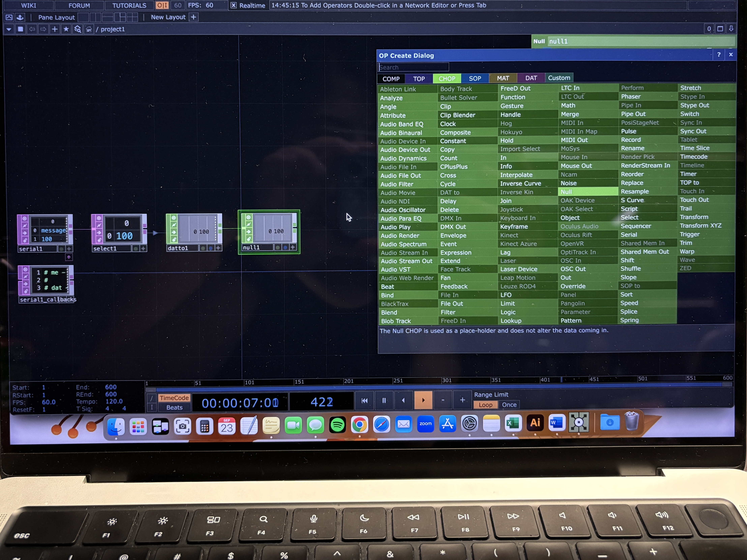Toggle the Realtime checkbox in the top bar
The image size is (747, 560).
[233, 5]
